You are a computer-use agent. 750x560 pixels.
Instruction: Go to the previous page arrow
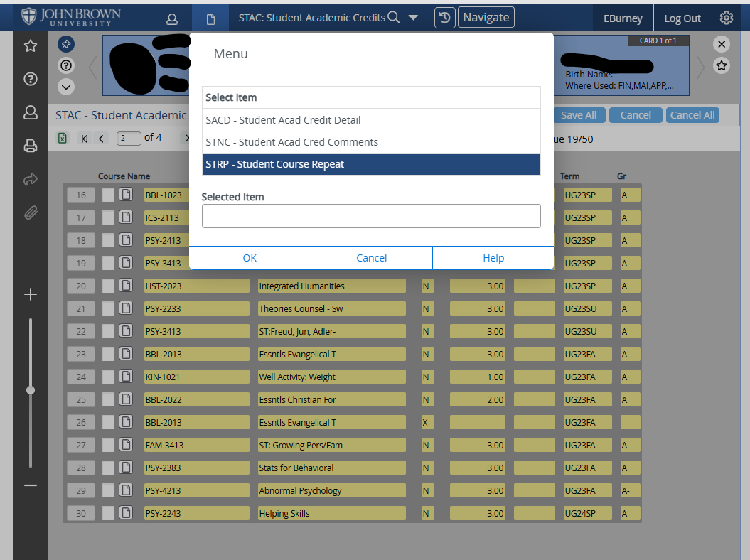click(102, 139)
